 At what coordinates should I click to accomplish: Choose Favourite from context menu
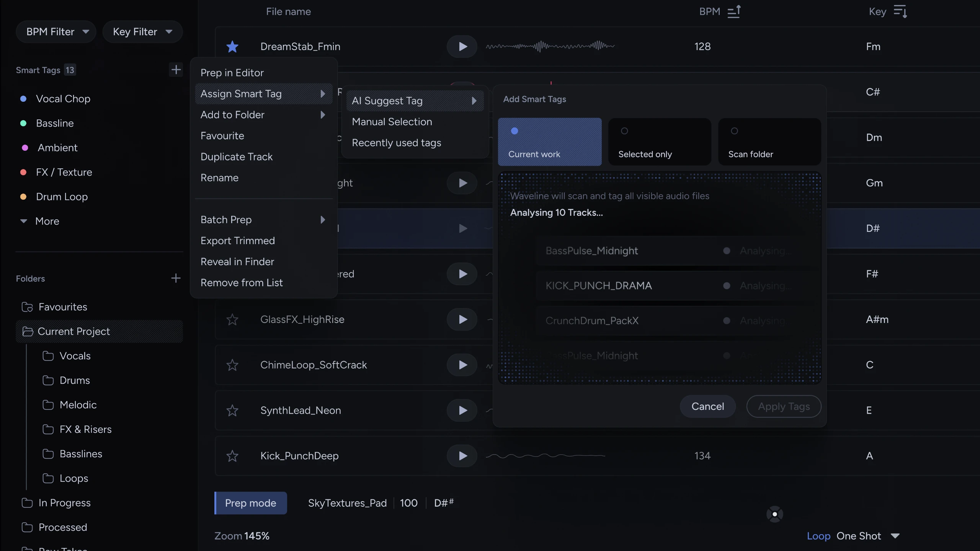point(222,136)
